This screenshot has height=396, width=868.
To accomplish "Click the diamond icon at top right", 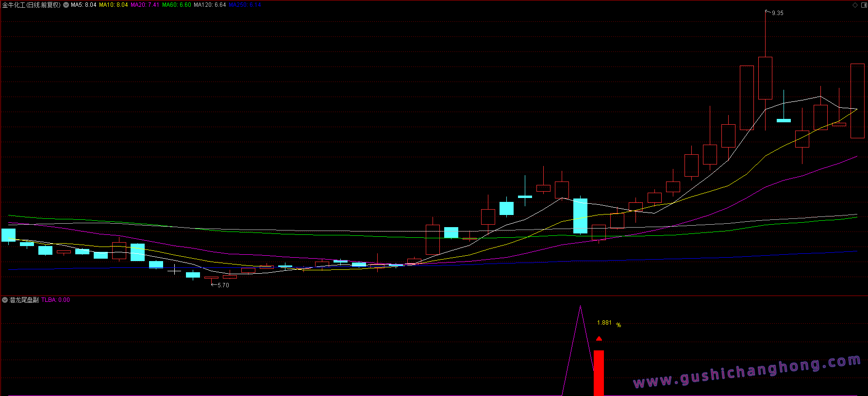I will click(x=855, y=5).
